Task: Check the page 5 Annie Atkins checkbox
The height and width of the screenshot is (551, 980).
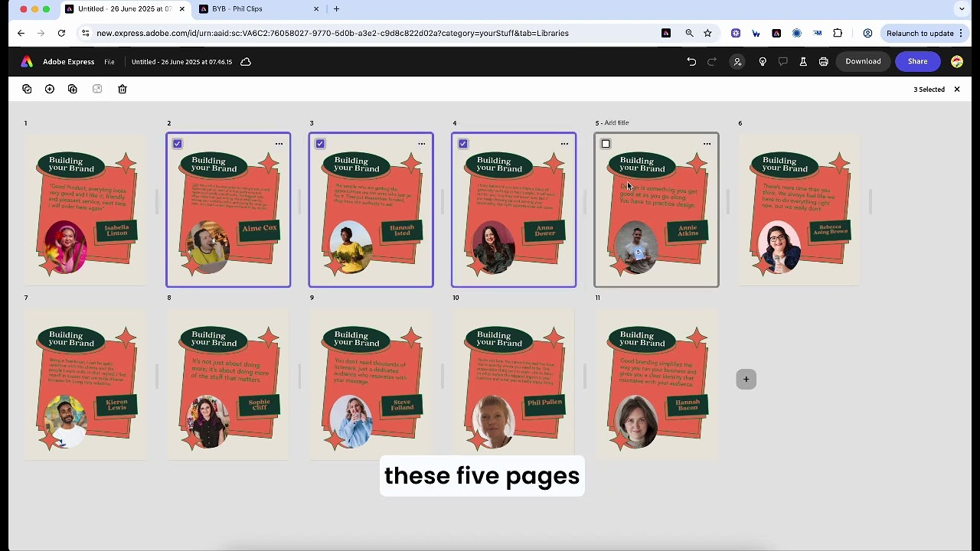Action: (606, 144)
